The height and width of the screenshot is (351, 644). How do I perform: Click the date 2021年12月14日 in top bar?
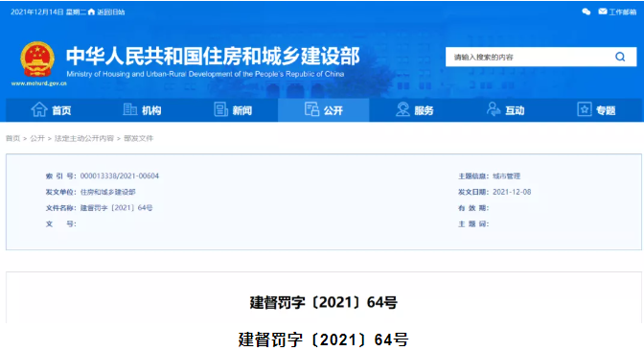37,12
